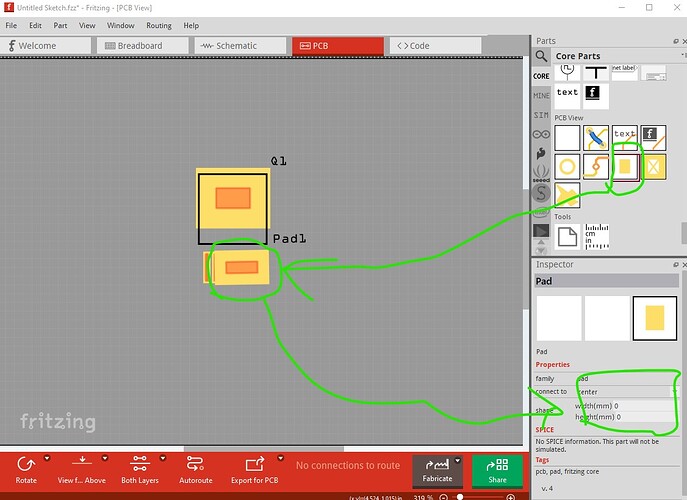Open the Seeed parts bin

(541, 174)
